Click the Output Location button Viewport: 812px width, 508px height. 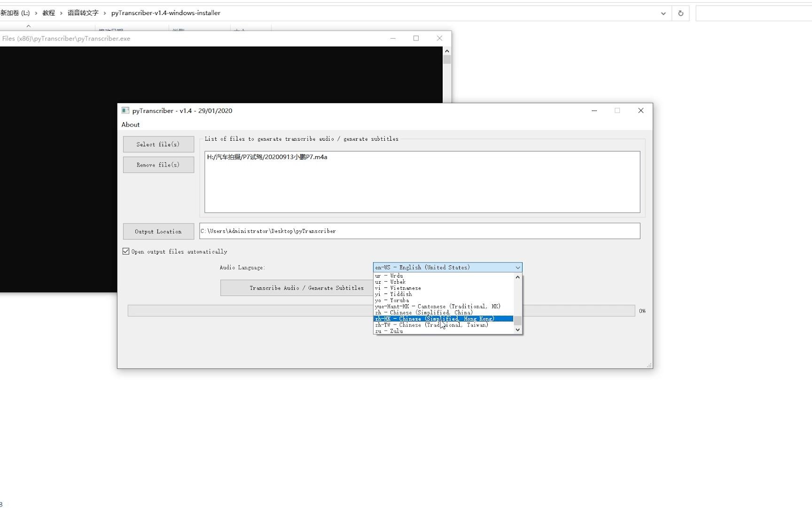point(158,231)
